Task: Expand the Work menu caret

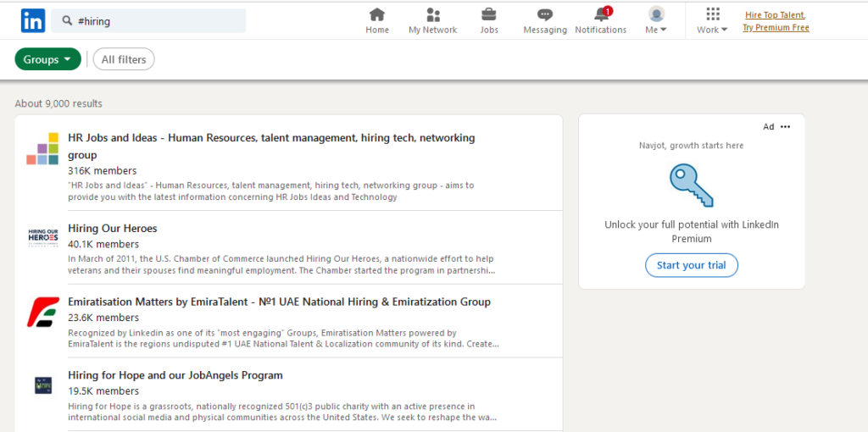Action: [x=724, y=30]
